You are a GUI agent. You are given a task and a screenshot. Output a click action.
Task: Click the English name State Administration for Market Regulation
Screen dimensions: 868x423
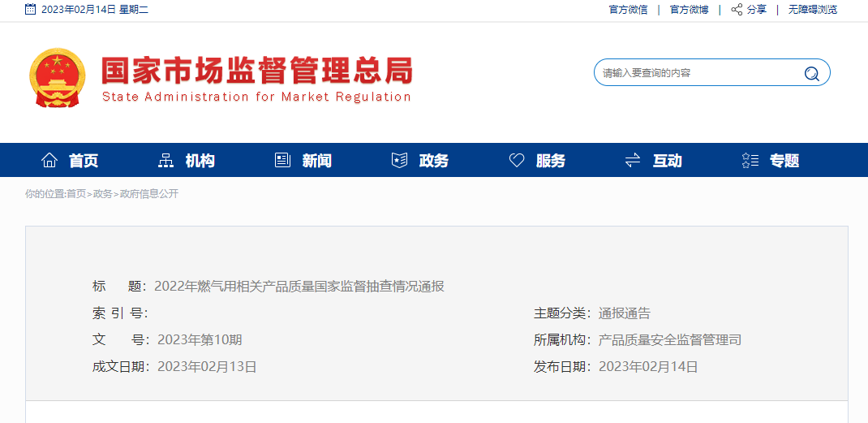pos(256,97)
